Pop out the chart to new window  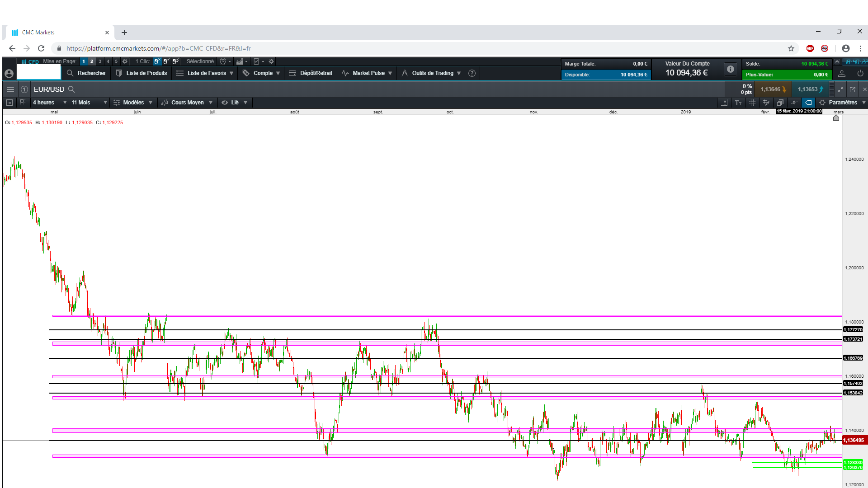[x=853, y=89]
